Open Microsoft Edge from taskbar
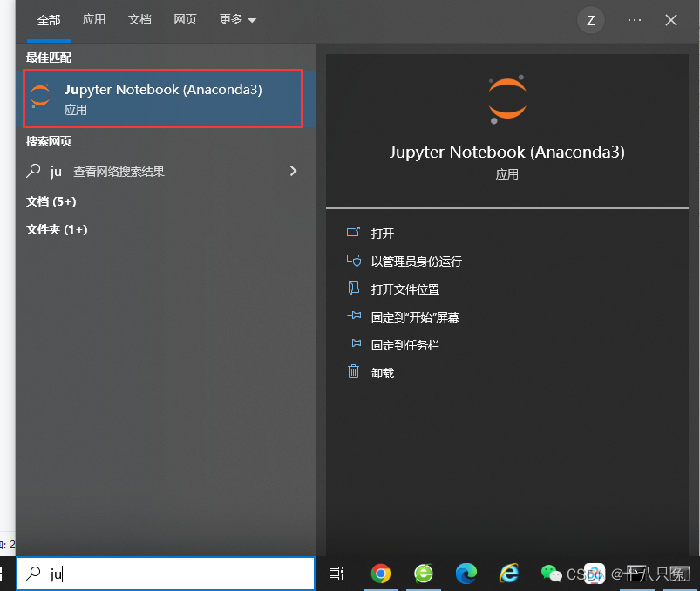This screenshot has height=591, width=700. [466, 574]
